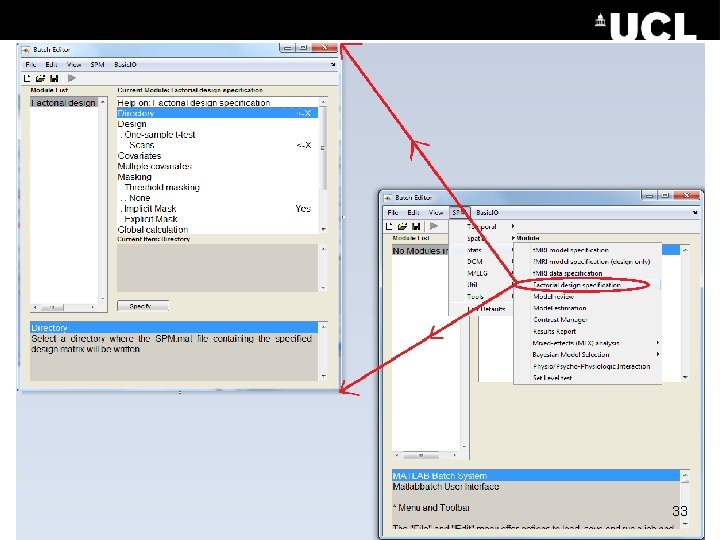Click the Save batch icon in right Batch Editor toolbar
This screenshot has height=540, width=720.
coord(416,226)
